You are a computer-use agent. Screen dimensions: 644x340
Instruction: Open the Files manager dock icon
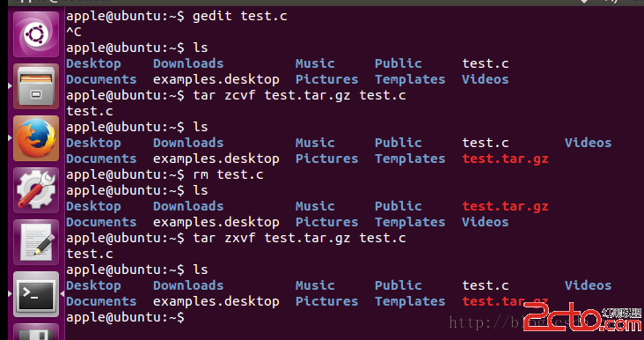click(36, 86)
